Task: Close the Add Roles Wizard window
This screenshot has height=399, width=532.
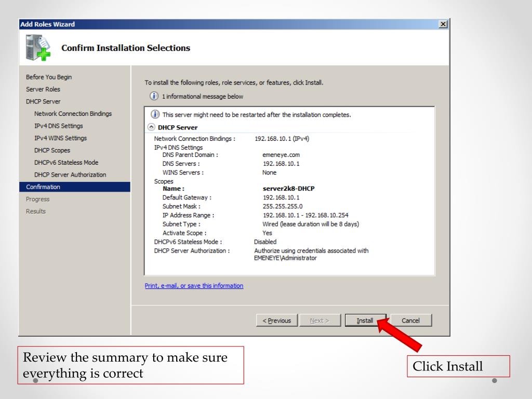Action: (443, 24)
